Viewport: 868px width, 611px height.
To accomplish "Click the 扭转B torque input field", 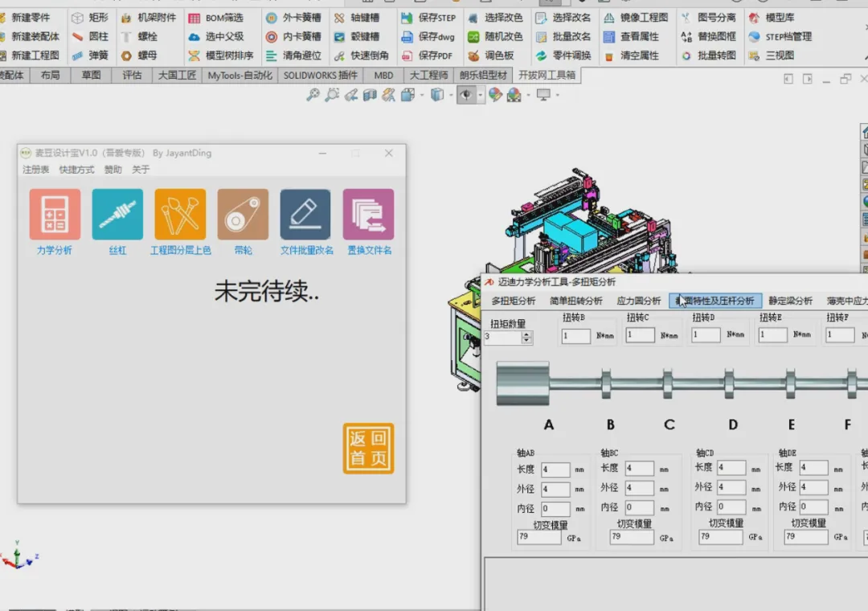I will pos(575,336).
